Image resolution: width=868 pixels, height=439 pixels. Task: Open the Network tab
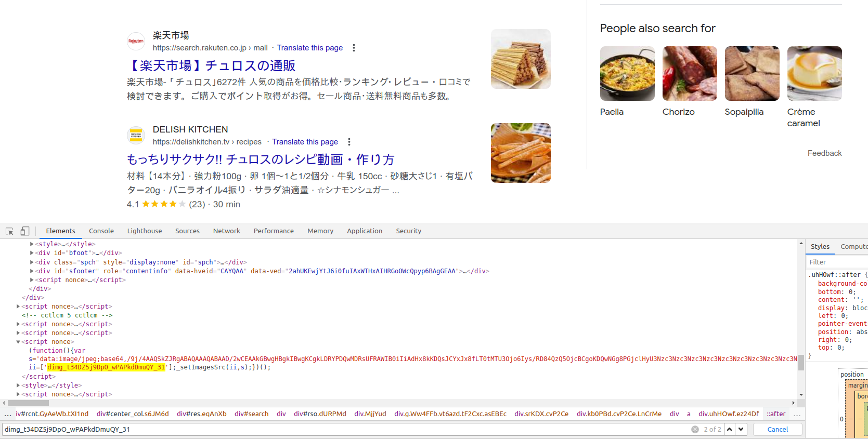pos(227,231)
